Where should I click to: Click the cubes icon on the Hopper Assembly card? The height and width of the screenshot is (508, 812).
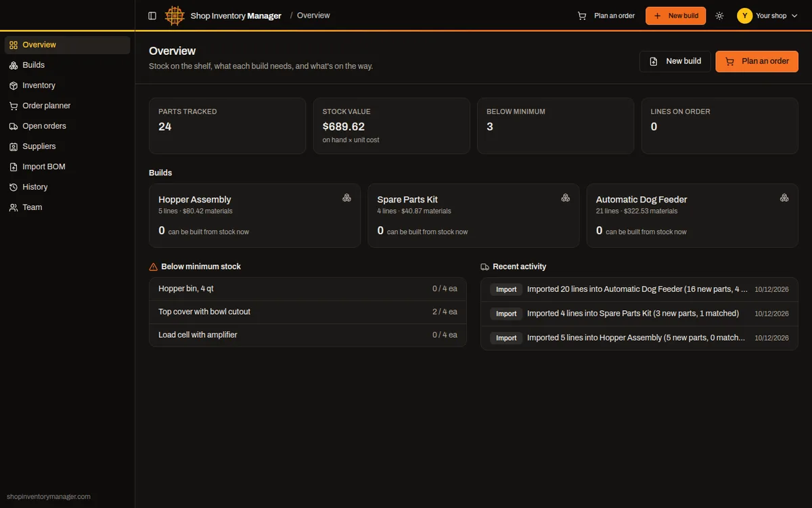[x=346, y=198]
